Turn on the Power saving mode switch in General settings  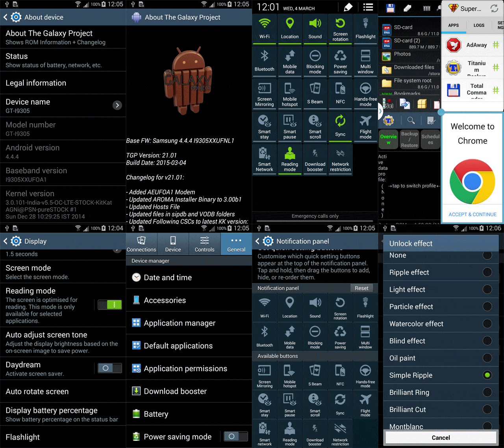235,436
